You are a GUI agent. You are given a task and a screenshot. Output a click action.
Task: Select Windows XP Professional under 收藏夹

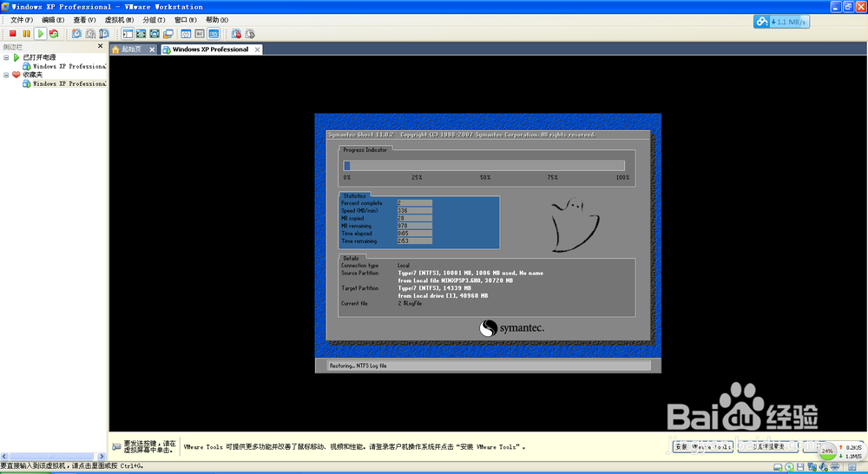click(x=69, y=83)
